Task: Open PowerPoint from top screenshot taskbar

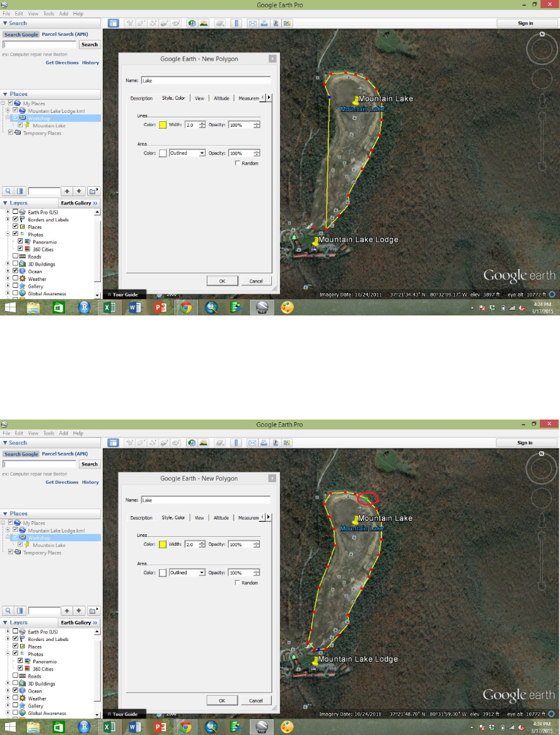Action: tap(160, 307)
